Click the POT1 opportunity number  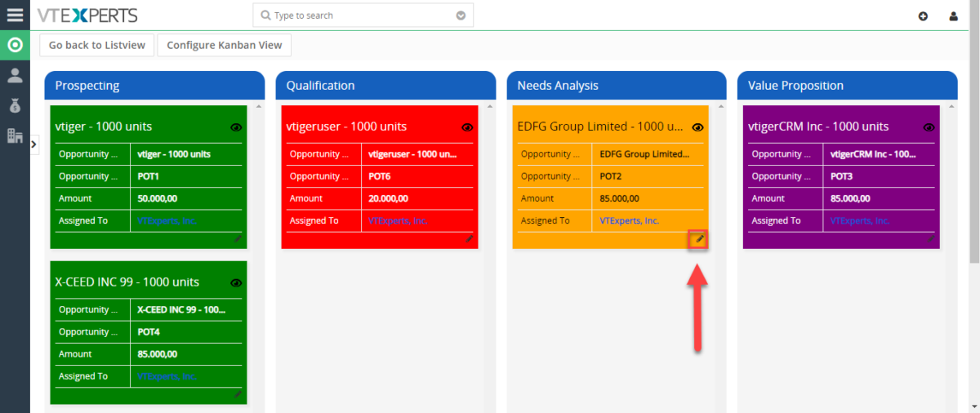pyautogui.click(x=149, y=176)
